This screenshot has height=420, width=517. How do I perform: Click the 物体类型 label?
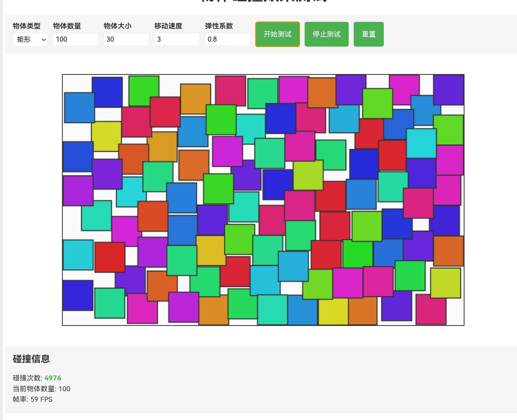click(26, 26)
